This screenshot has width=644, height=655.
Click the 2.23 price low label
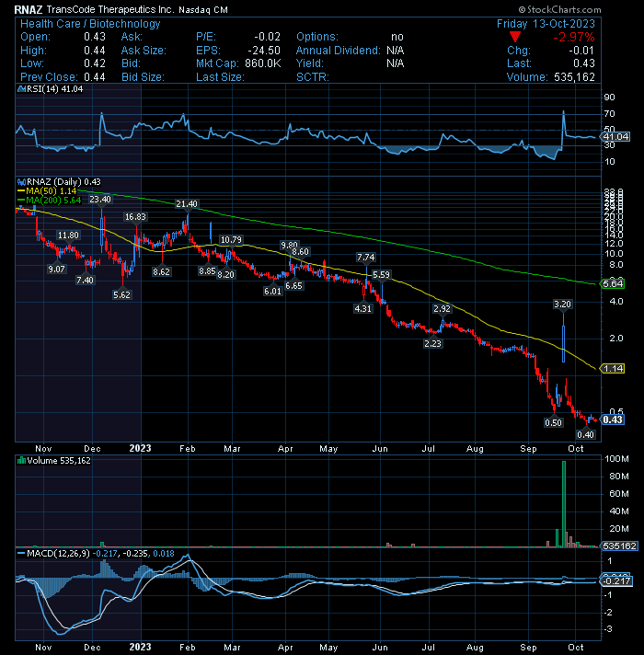point(432,343)
